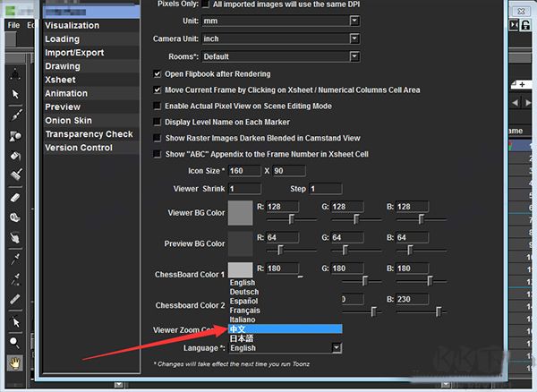Select the Geometric shapes tool

click(x=15, y=135)
